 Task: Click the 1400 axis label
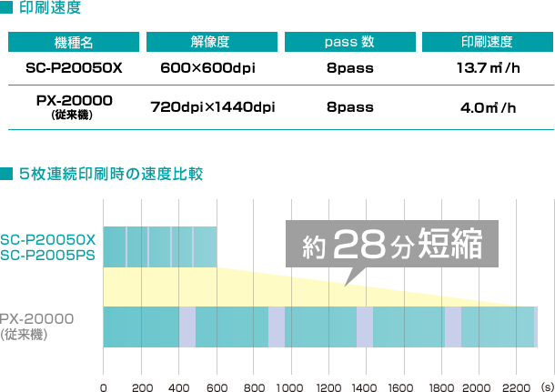(x=365, y=387)
